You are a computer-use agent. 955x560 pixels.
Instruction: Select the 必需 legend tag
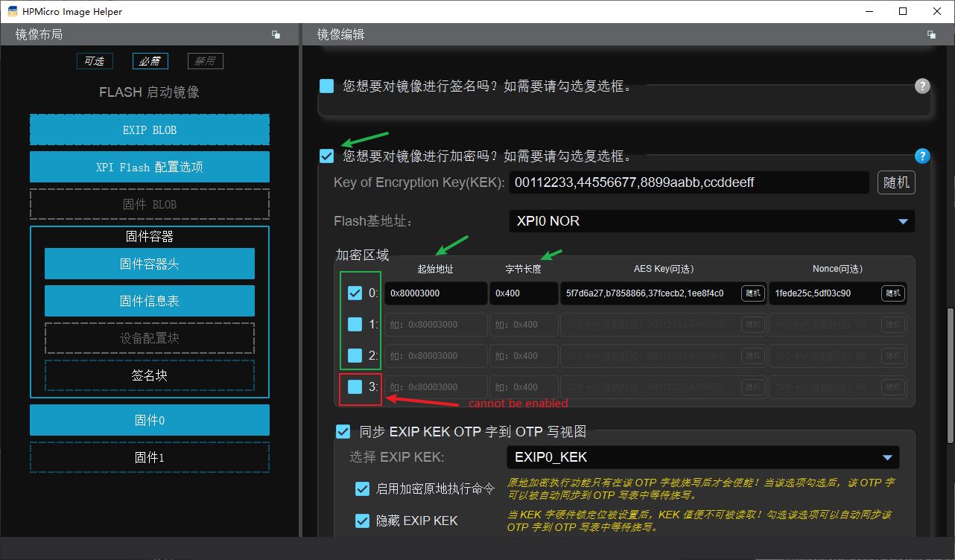click(x=150, y=61)
